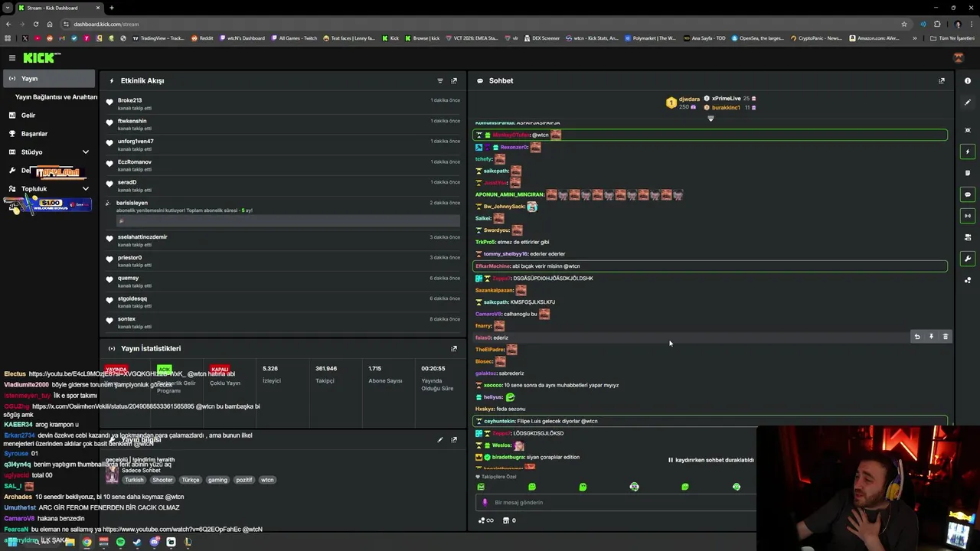Switch to the Stream - Kick Dashboard tab
980x551 pixels.
[58, 8]
